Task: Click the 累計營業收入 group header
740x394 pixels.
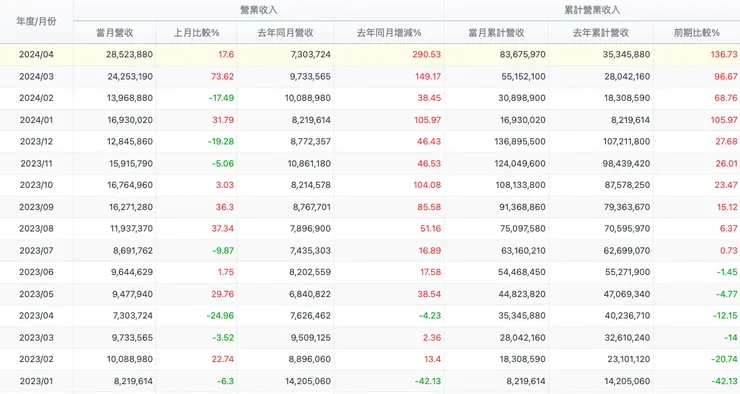Action: coord(592,10)
